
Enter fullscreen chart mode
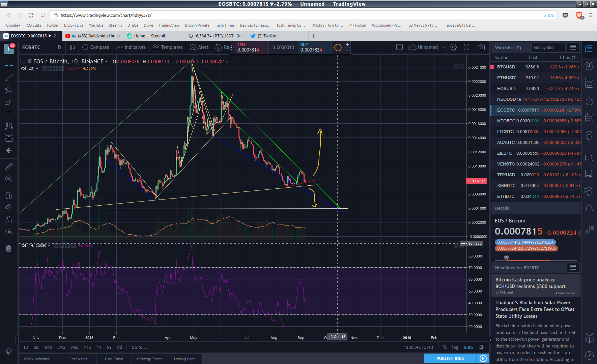click(x=466, y=47)
